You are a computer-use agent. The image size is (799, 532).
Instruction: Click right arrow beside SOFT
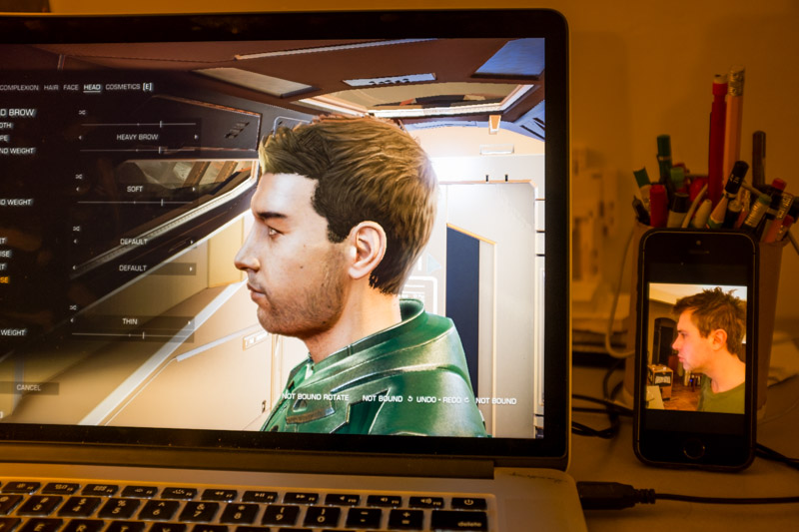(x=194, y=189)
